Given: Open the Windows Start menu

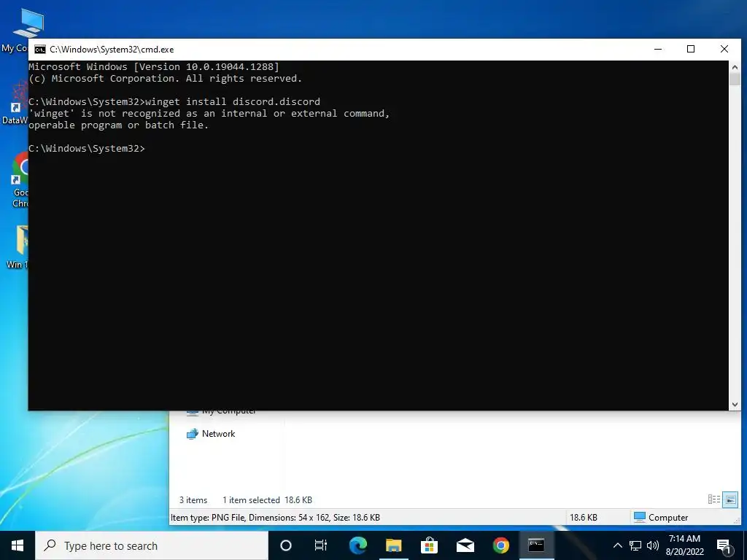Looking at the screenshot, I should click(18, 545).
